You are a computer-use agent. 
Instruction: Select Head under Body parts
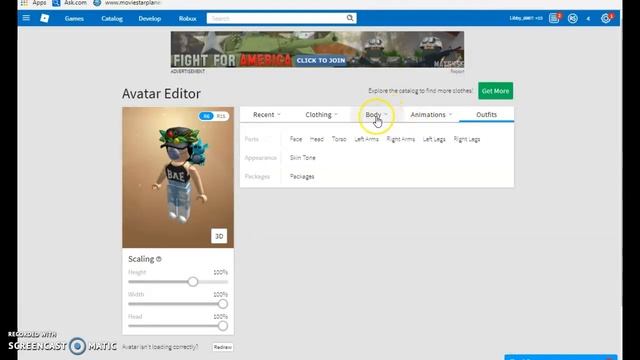[x=317, y=139]
